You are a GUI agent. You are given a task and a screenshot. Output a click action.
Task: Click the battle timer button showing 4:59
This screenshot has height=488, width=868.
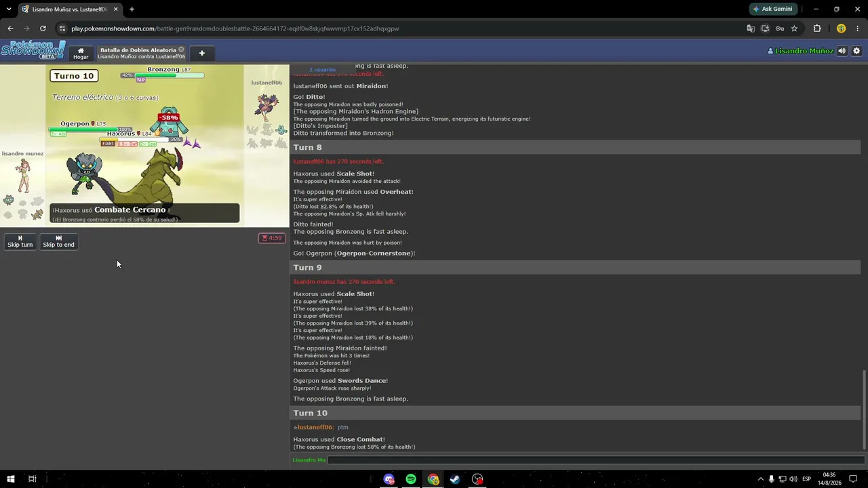pyautogui.click(x=272, y=238)
